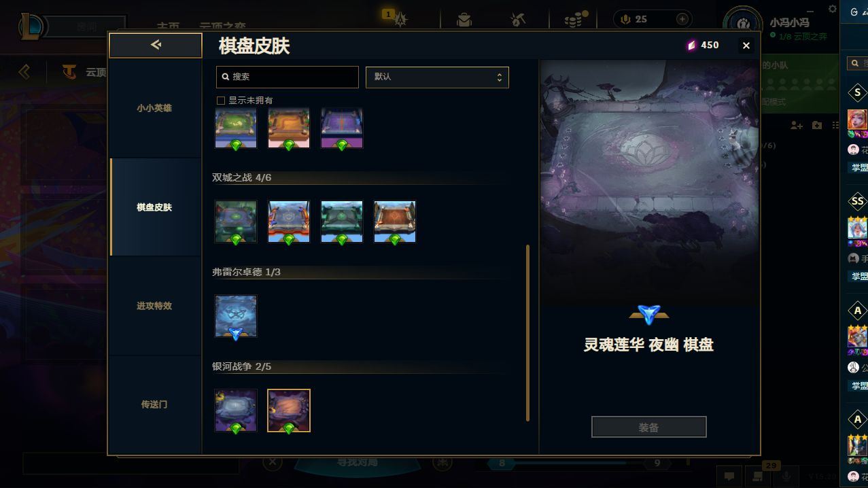The image size is (868, 488).
Task: Click the League logo icon at top left
Action: [x=31, y=27]
